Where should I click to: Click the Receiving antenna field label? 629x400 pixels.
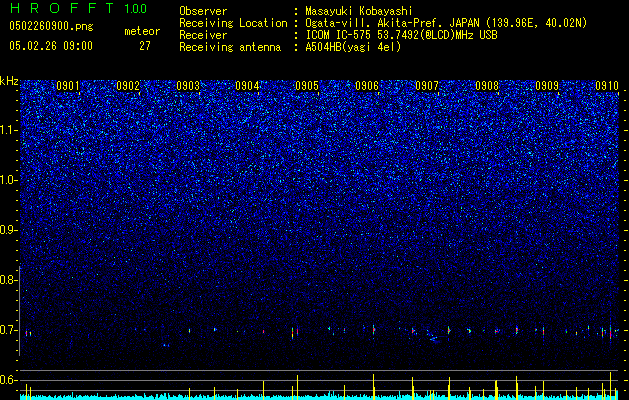pyautogui.click(x=230, y=47)
